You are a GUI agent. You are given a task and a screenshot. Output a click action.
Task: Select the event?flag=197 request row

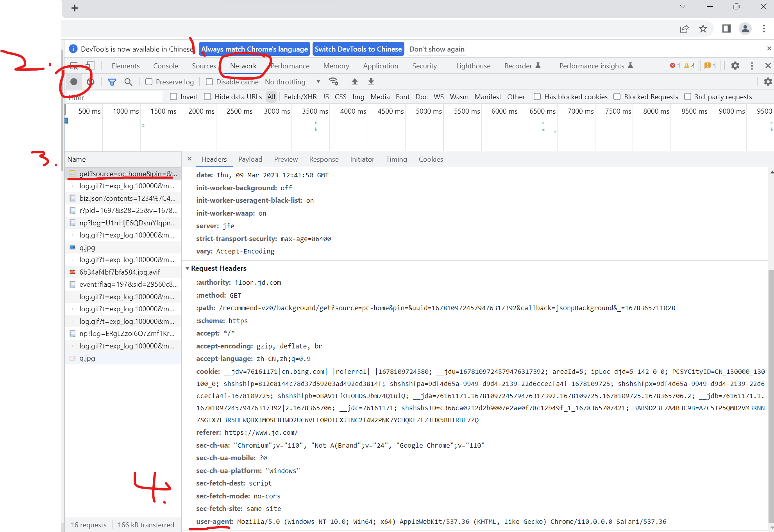[x=123, y=284]
